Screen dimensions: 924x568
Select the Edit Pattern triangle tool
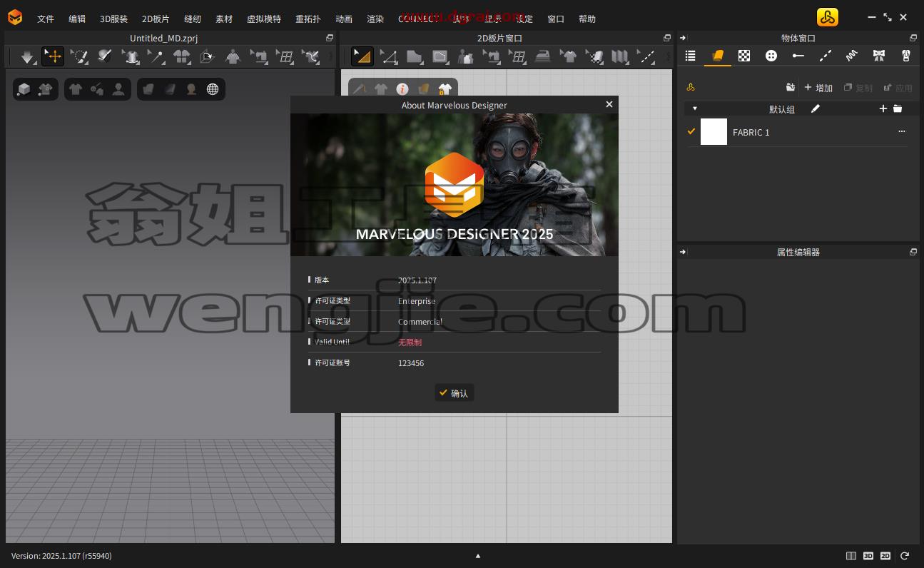362,56
